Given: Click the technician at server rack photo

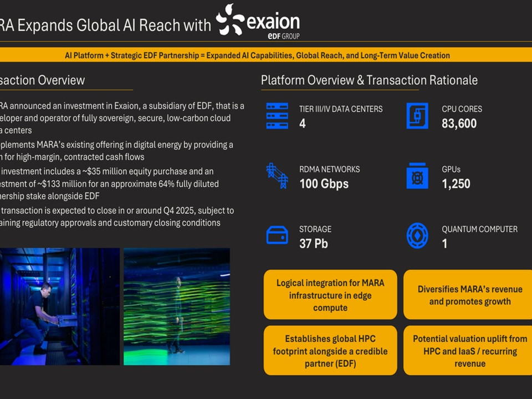Looking at the screenshot, I should tap(60, 306).
